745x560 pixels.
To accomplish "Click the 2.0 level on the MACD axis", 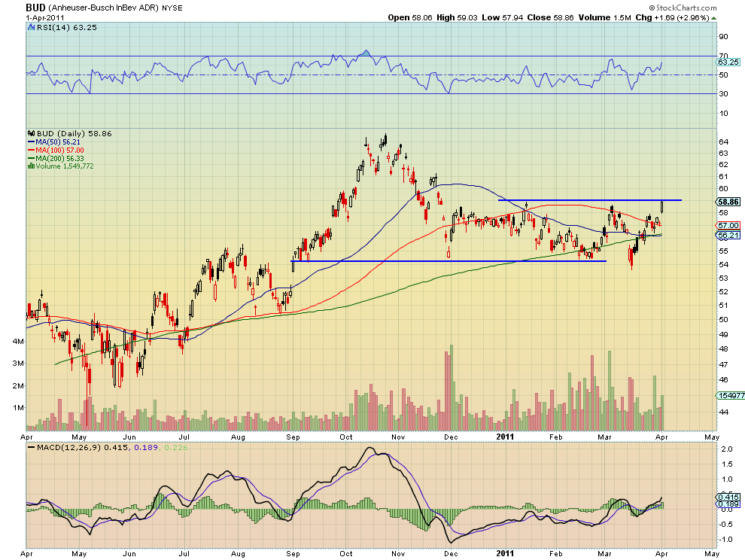I will point(727,449).
